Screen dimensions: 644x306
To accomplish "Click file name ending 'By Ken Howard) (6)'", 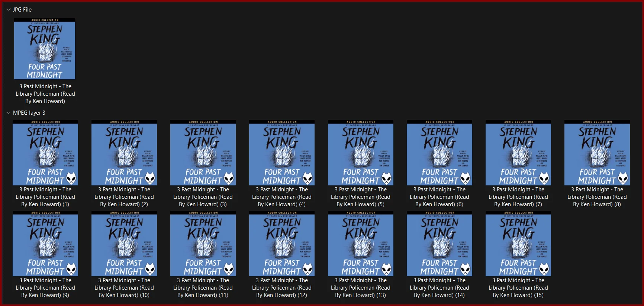I will click(439, 197).
